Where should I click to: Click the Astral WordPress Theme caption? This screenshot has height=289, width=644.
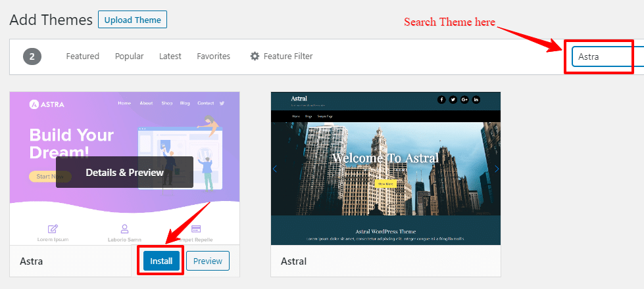point(385,232)
